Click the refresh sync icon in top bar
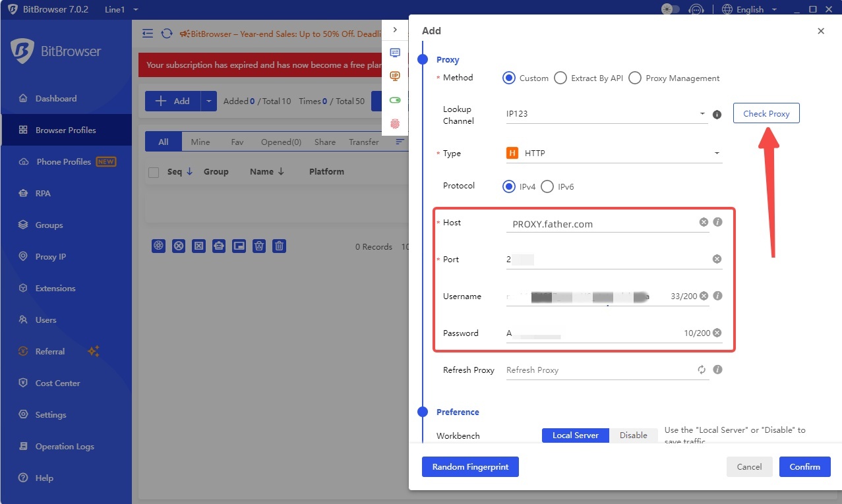The image size is (842, 504). [x=167, y=34]
